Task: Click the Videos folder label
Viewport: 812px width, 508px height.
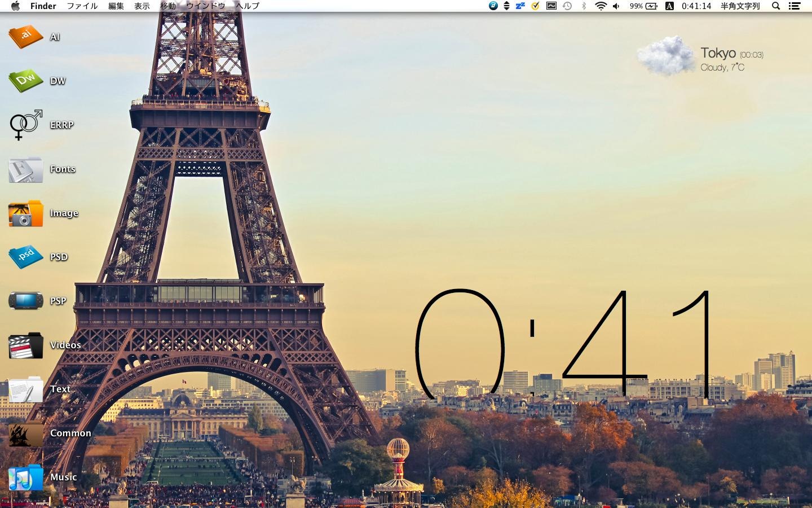Action: [65, 345]
